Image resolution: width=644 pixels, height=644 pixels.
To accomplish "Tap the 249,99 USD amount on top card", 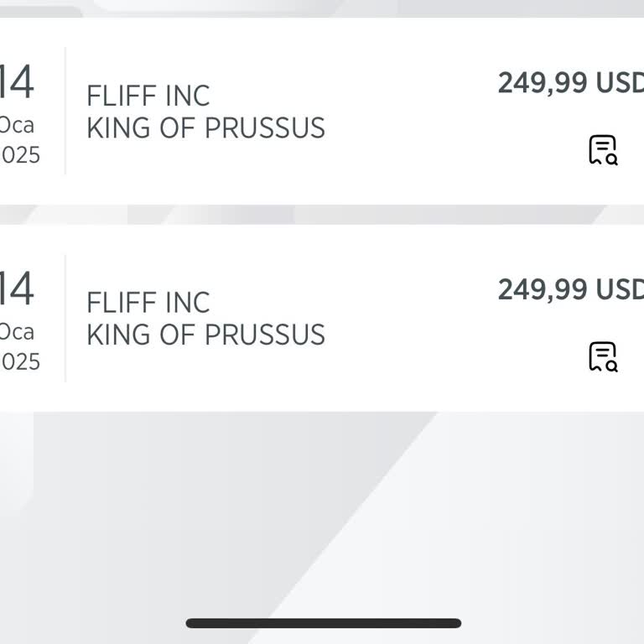I will point(570,83).
